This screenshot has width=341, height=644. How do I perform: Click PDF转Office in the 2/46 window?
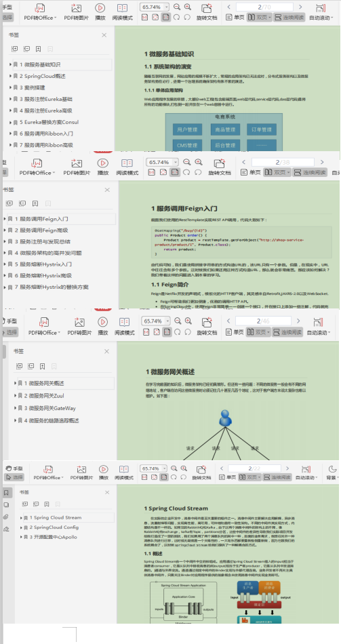click(x=44, y=327)
